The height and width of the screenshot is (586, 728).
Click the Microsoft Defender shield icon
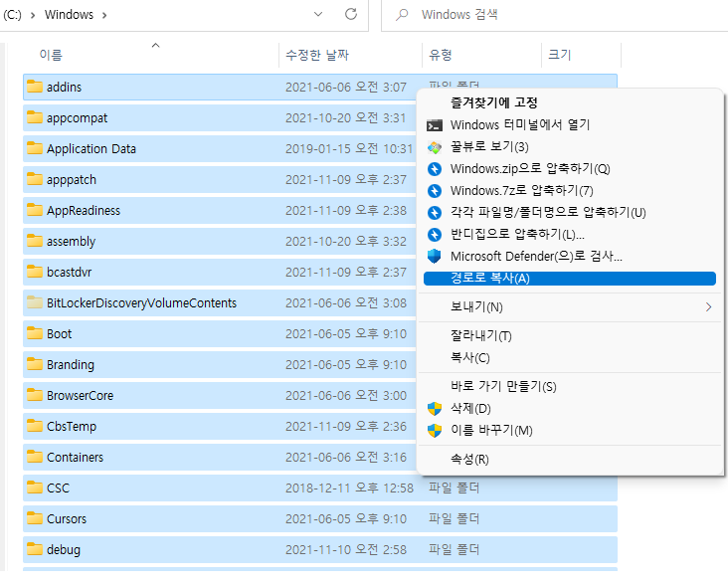(x=434, y=257)
